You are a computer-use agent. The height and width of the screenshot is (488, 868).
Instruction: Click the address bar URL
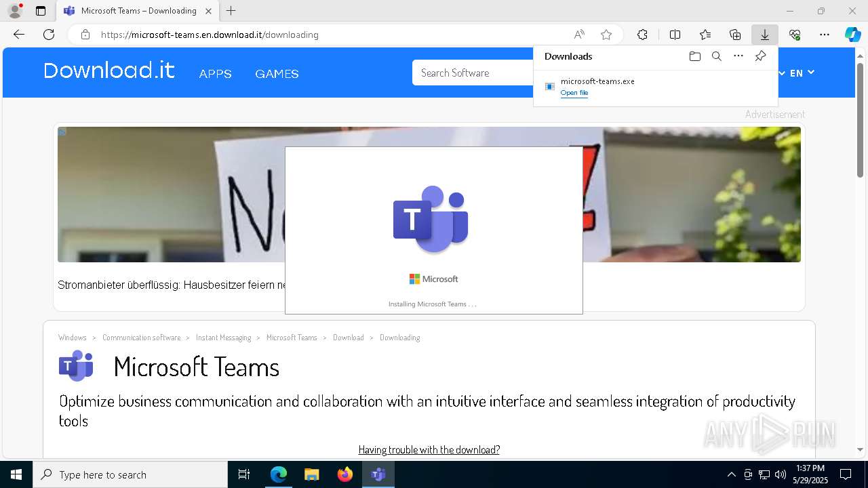pos(210,35)
